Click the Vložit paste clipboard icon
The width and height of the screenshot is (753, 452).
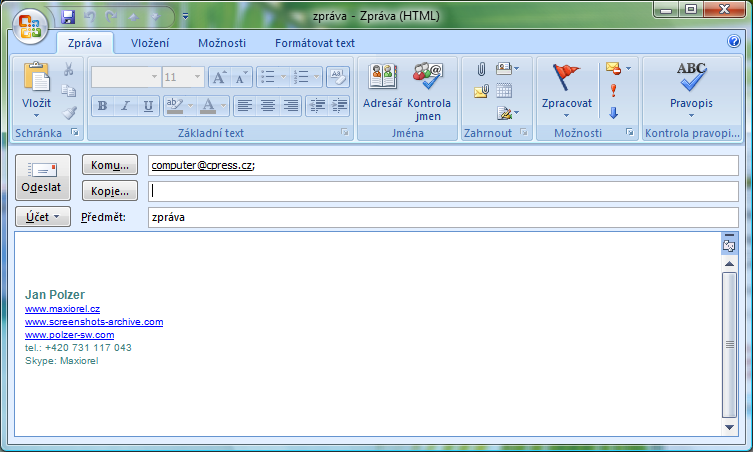(36, 76)
